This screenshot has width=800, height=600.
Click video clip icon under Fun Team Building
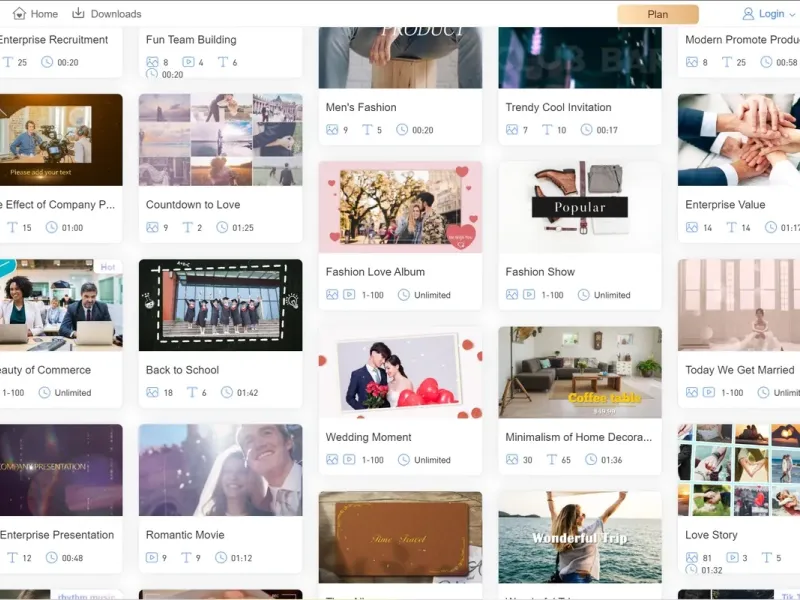tap(188, 62)
